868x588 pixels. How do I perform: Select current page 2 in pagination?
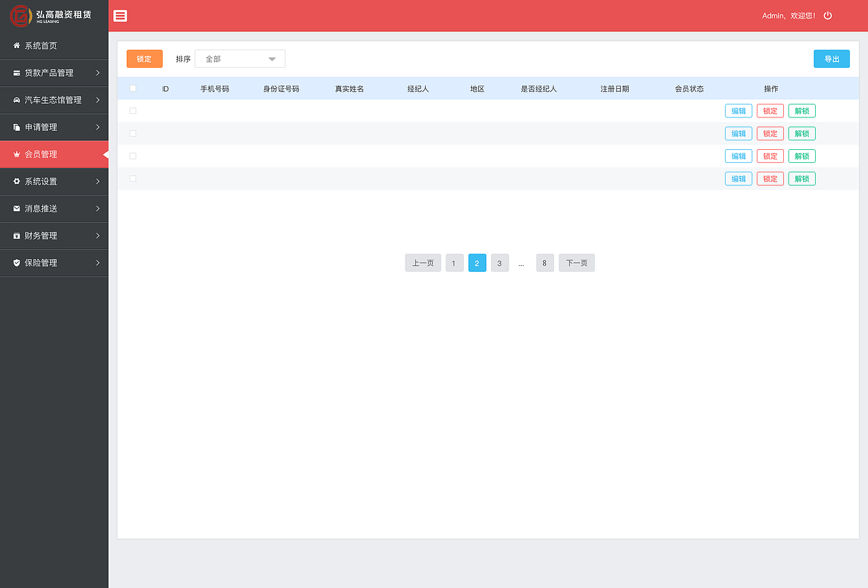(477, 263)
